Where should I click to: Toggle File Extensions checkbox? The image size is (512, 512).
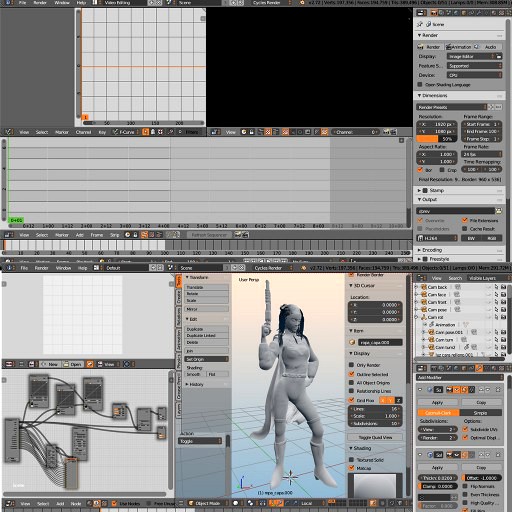[464, 220]
